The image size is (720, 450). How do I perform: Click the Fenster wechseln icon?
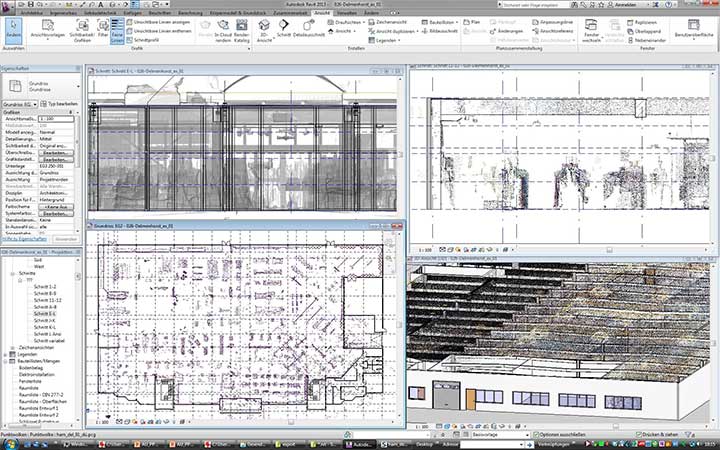[x=590, y=31]
